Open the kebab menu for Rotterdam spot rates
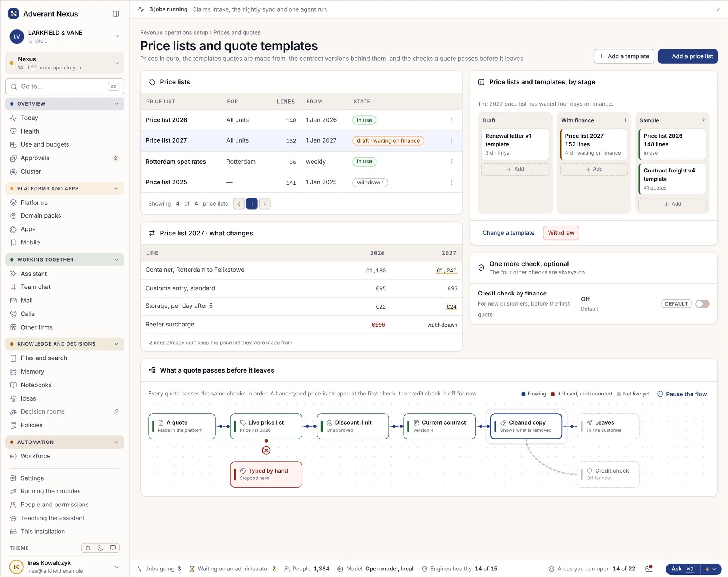The image size is (728, 577). coord(452,162)
